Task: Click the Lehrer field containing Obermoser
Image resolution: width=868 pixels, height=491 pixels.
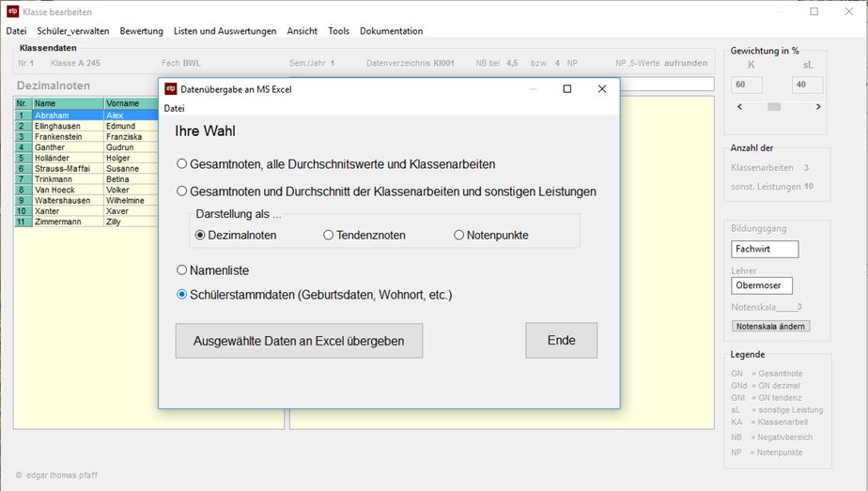Action: 762,285
